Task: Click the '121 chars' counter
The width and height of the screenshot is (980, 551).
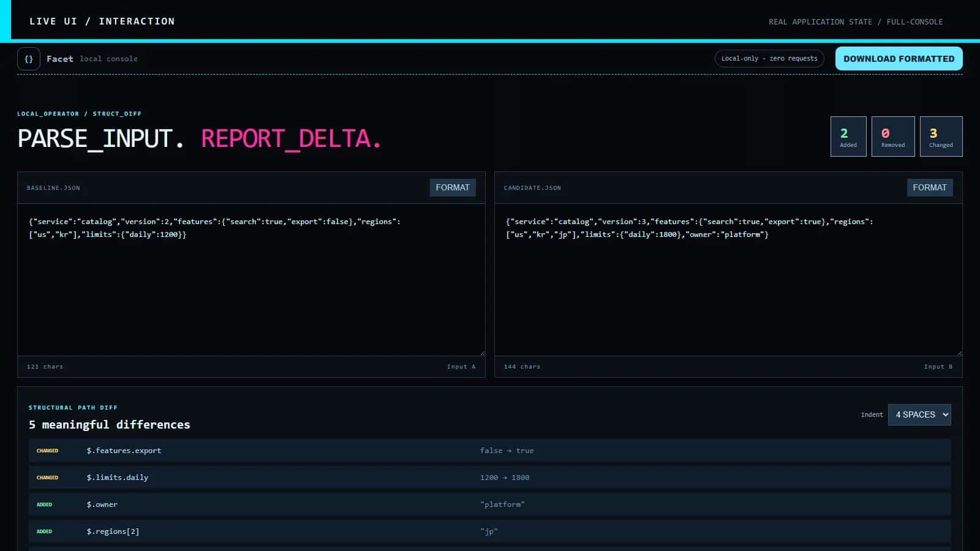Action: click(x=45, y=367)
